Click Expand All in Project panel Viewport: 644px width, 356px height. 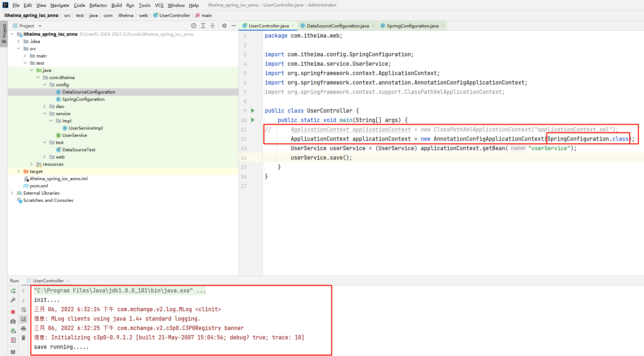pos(203,26)
